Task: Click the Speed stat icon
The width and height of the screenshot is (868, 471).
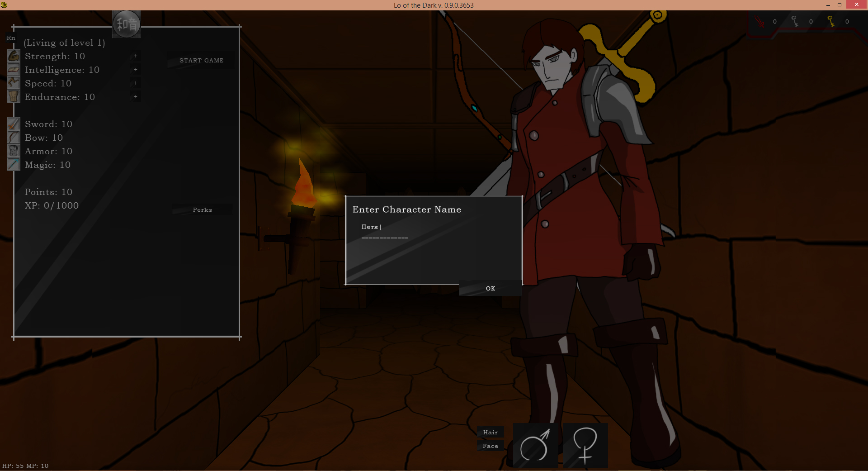Action: [14, 83]
